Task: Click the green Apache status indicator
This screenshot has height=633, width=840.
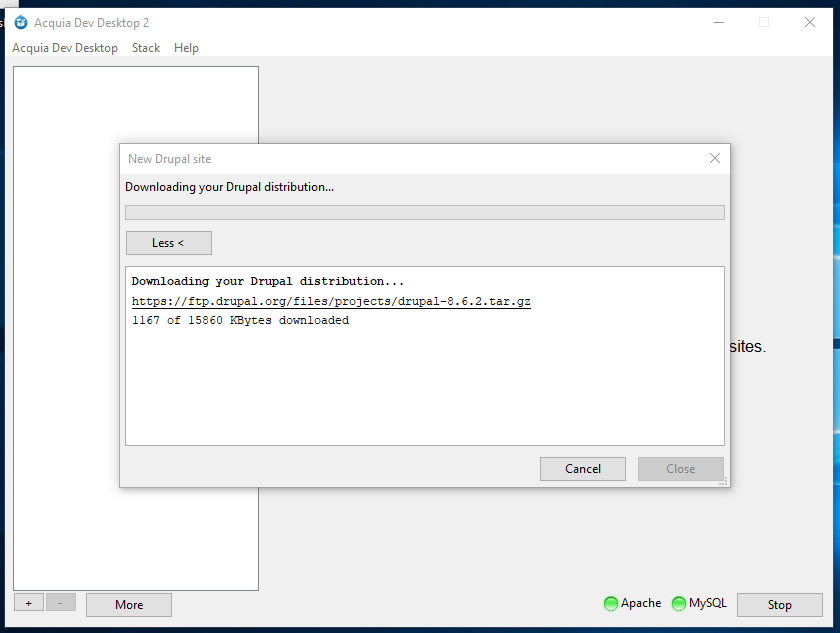Action: click(611, 604)
